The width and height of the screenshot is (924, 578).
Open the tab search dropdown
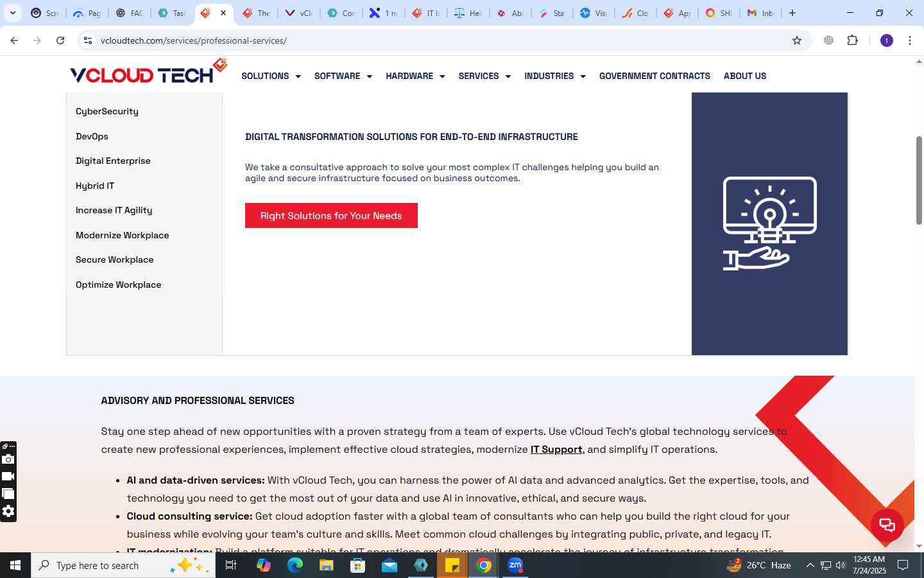12,13
